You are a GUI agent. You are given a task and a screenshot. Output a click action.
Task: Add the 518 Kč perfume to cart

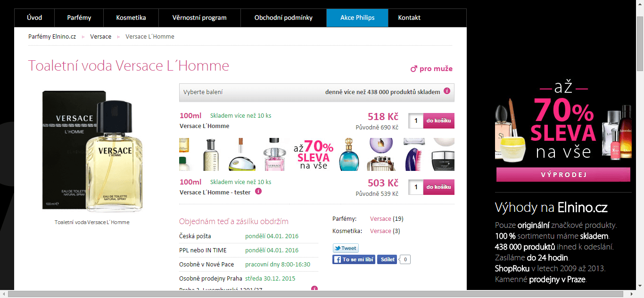pos(439,121)
